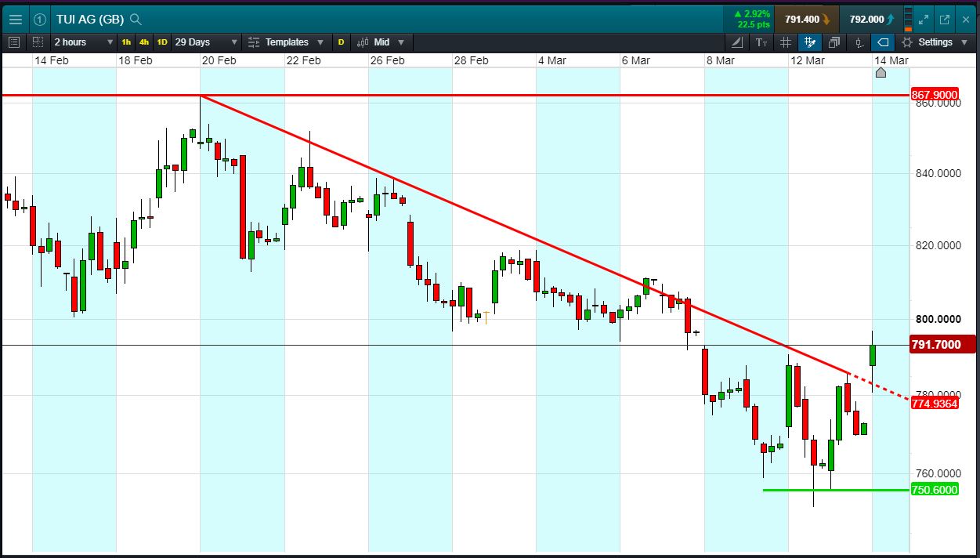
Task: Expand the Settings dropdown arrow
Action: (964, 42)
